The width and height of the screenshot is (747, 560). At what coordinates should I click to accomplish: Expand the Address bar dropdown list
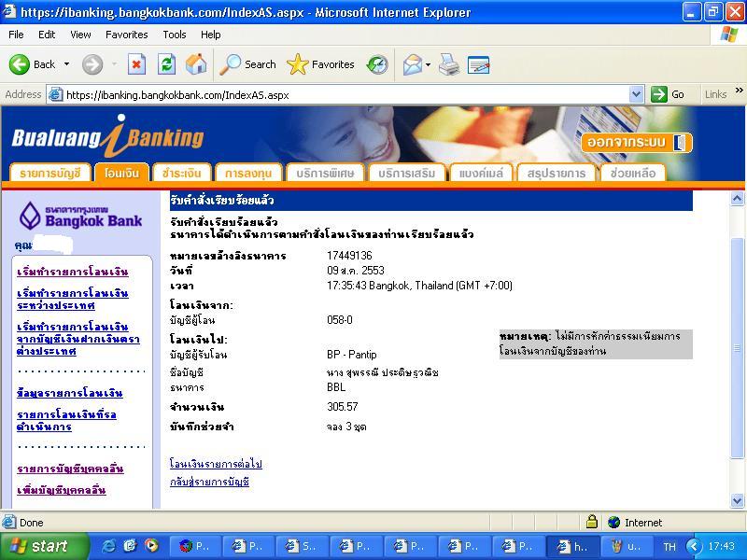pyautogui.click(x=636, y=94)
